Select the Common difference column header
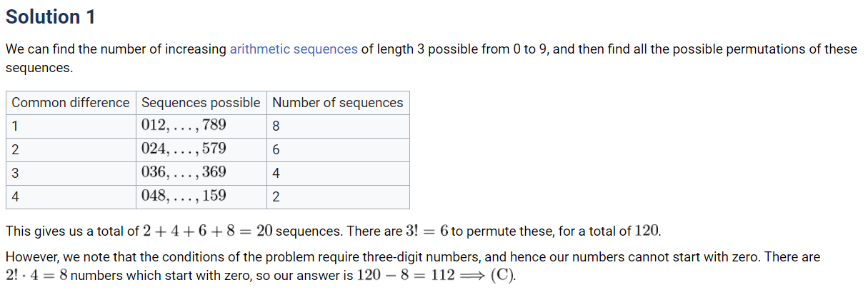 pos(71,103)
